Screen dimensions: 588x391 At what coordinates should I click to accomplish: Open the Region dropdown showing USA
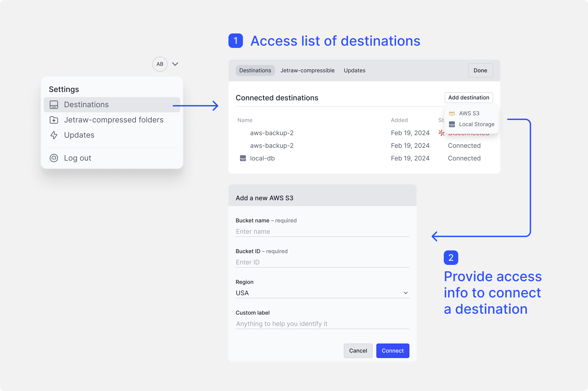(322, 293)
